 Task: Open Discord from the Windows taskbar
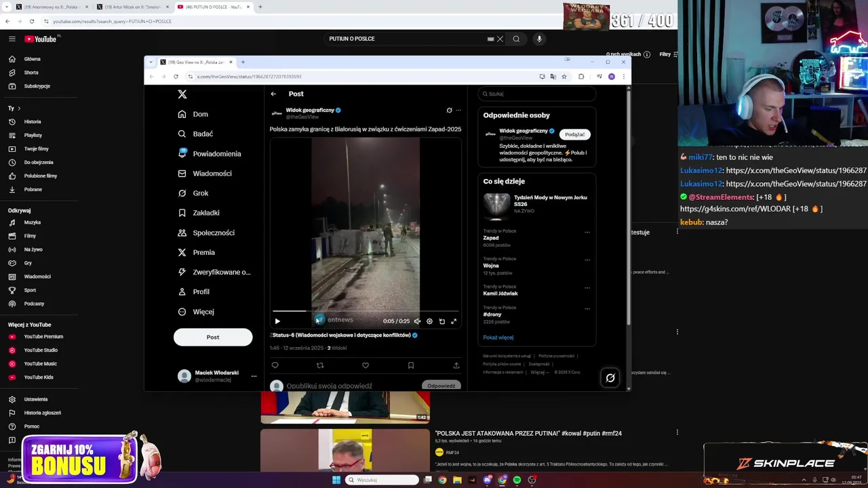pos(487,480)
